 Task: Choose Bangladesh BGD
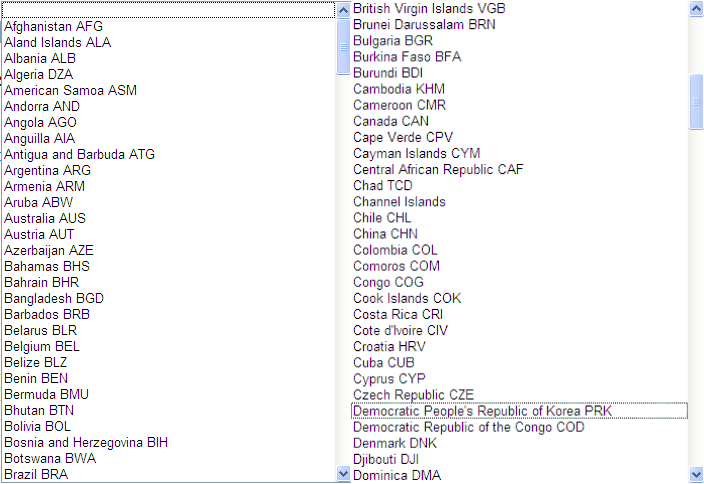[x=54, y=299]
